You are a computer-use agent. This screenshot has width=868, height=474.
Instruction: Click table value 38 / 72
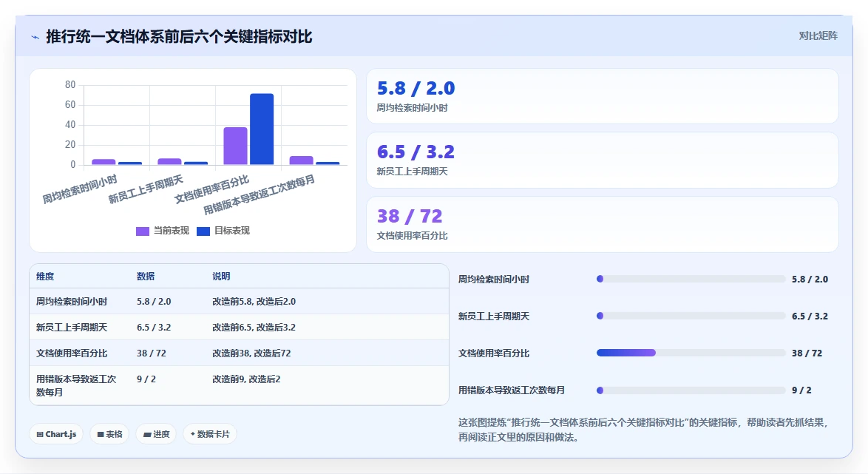(151, 353)
